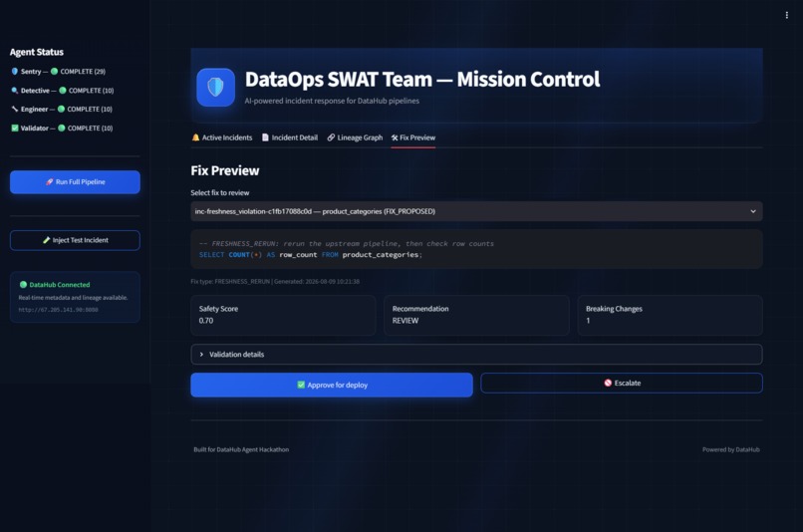Image resolution: width=803 pixels, height=532 pixels.
Task: Click Built for DataHub Agent Hackathon text
Action: click(x=241, y=449)
